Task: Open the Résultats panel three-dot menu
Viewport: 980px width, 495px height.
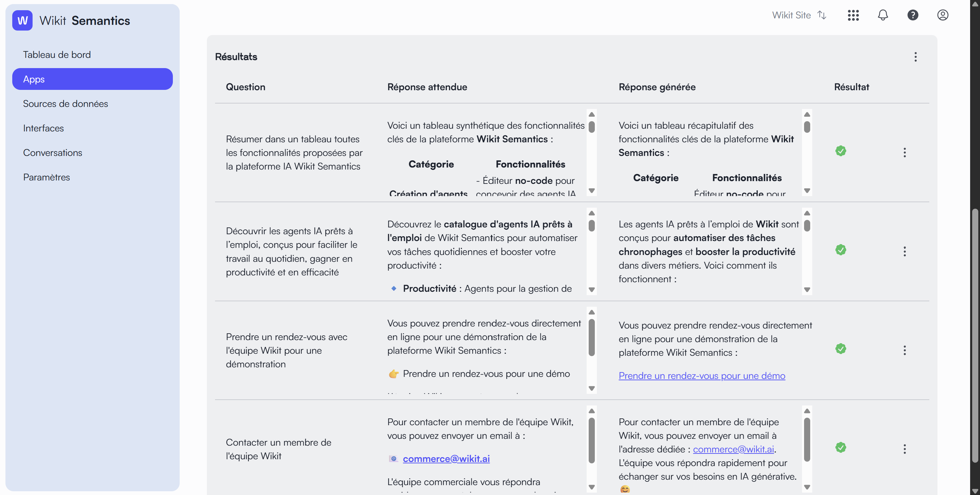Action: tap(915, 57)
